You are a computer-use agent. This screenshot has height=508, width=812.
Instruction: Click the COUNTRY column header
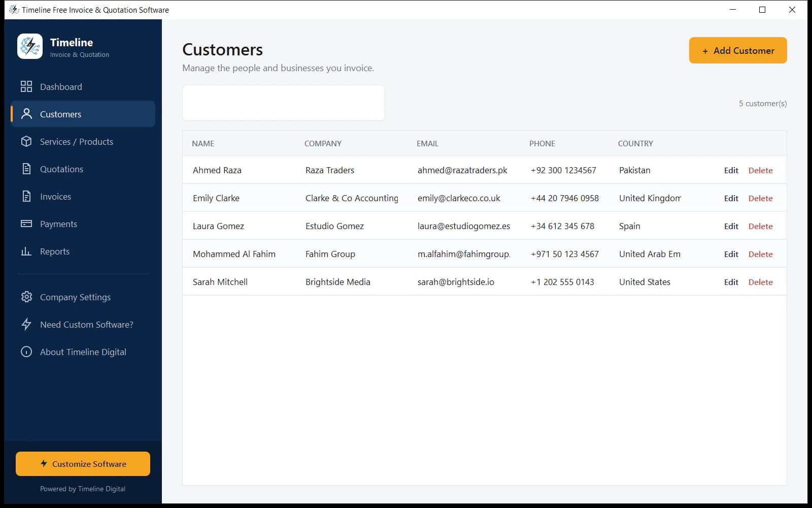click(x=635, y=143)
